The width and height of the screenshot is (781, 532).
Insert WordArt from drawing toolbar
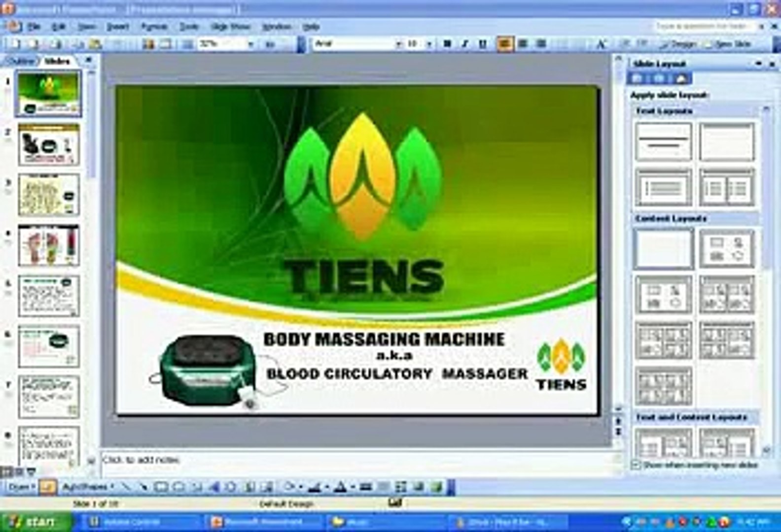213,487
